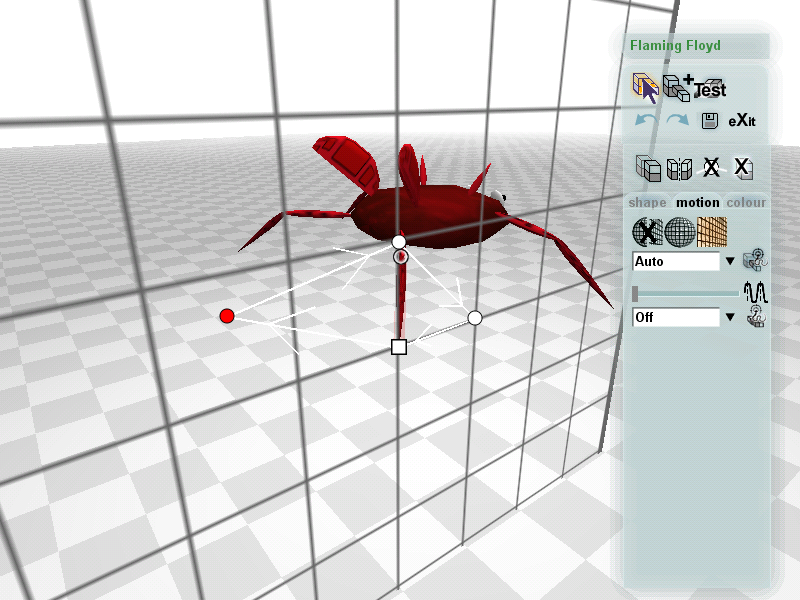Duplicate the selected part

click(x=648, y=168)
